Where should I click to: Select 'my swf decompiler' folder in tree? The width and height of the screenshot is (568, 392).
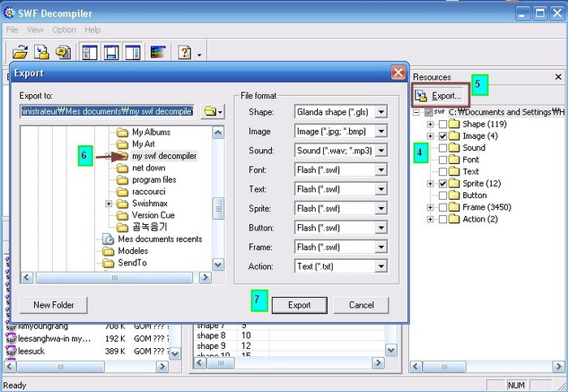pyautogui.click(x=164, y=156)
